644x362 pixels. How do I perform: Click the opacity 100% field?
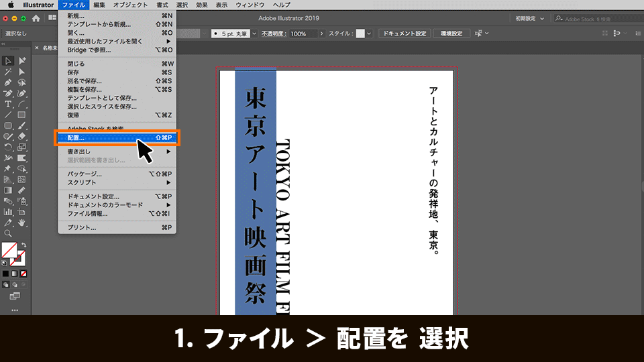tap(303, 34)
